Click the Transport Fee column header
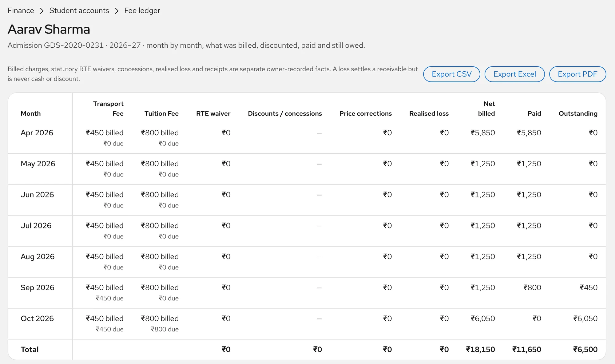Screen dimensions: 615x364 point(108,109)
